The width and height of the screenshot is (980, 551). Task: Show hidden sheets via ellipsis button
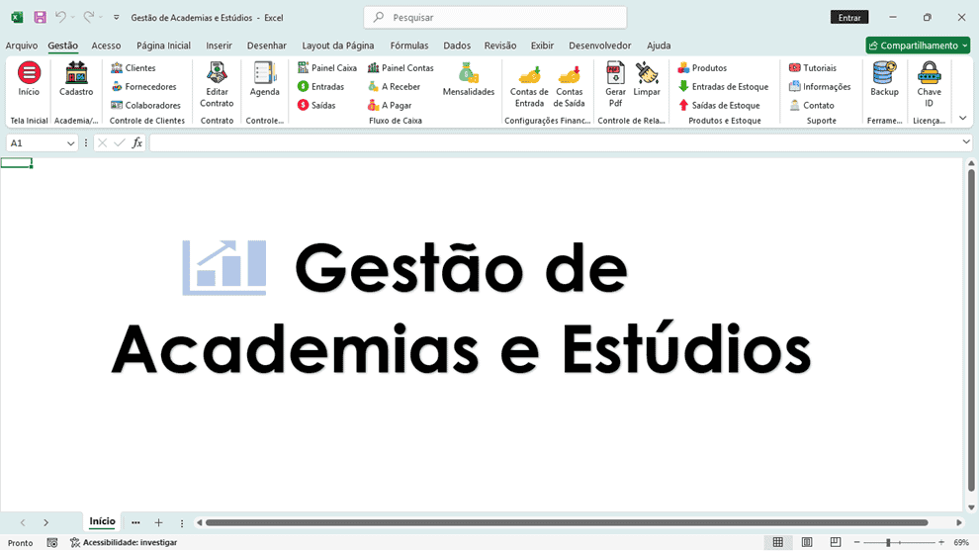[135, 523]
